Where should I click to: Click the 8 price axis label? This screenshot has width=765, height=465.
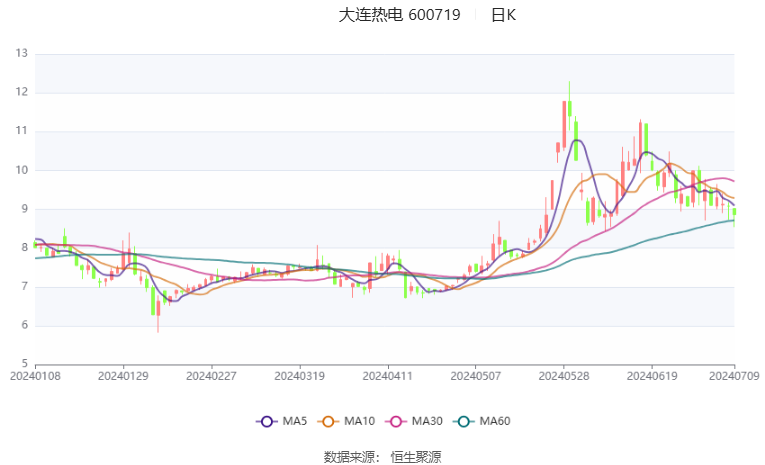24,247
